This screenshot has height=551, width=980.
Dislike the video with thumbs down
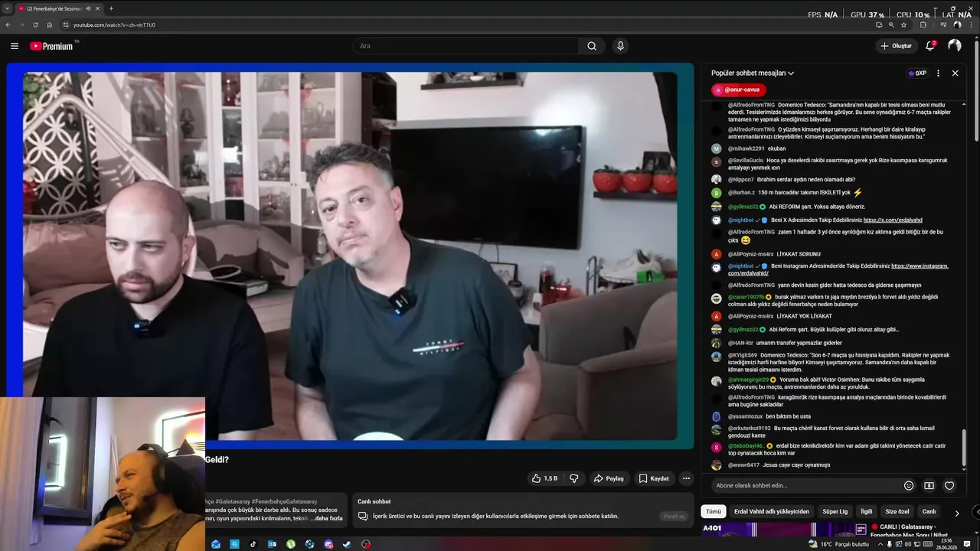click(x=574, y=478)
